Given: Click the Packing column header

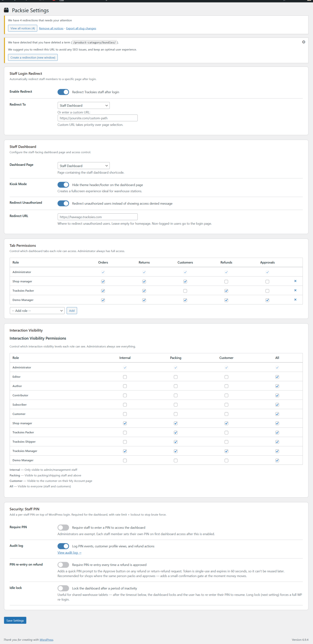Looking at the screenshot, I should point(176,358).
